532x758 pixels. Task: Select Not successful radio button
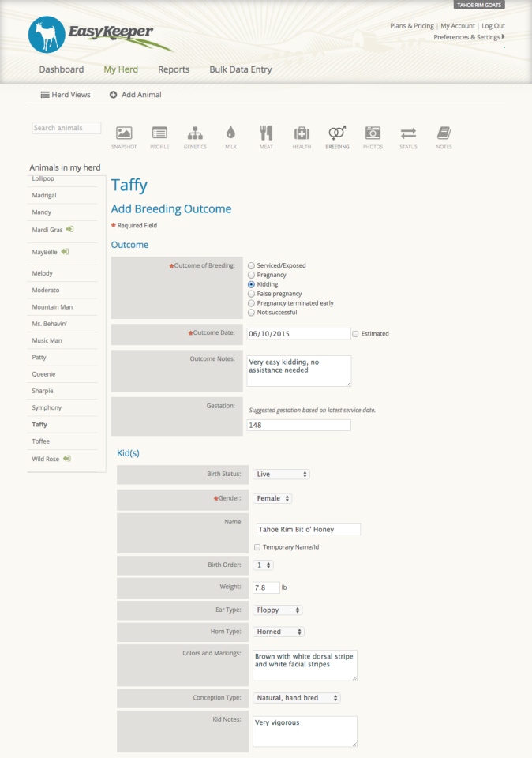(x=251, y=313)
